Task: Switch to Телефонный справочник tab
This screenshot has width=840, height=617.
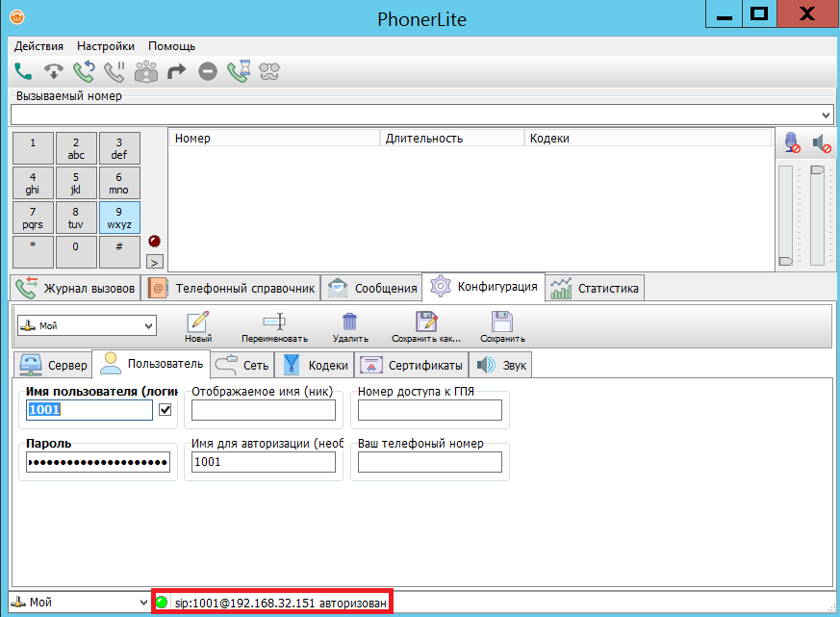Action: pos(232,288)
